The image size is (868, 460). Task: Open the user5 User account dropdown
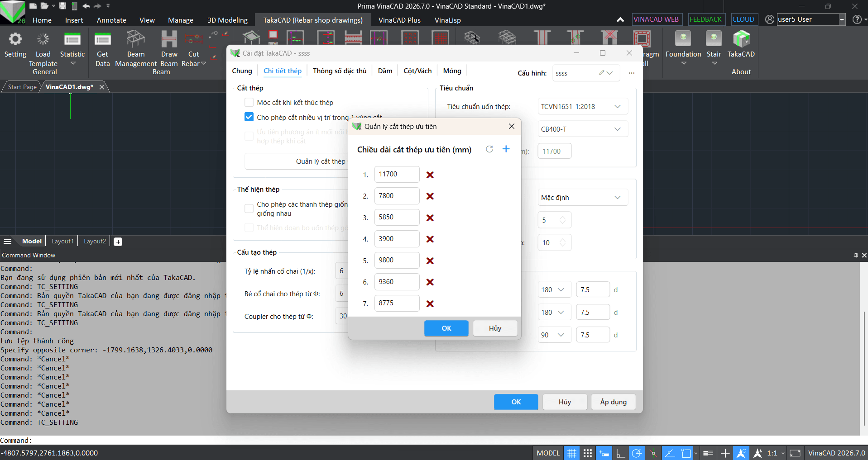842,19
